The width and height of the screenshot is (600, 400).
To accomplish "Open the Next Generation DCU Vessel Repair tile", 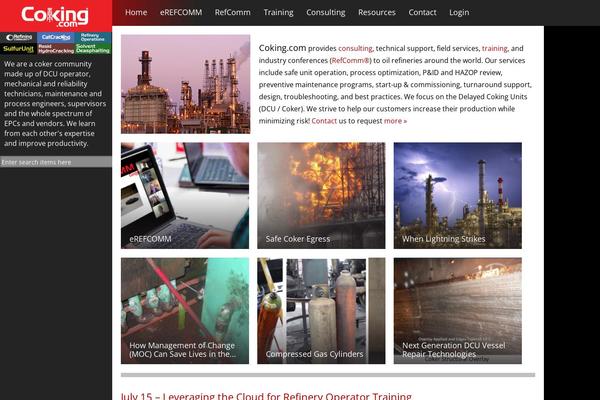I will [458, 311].
